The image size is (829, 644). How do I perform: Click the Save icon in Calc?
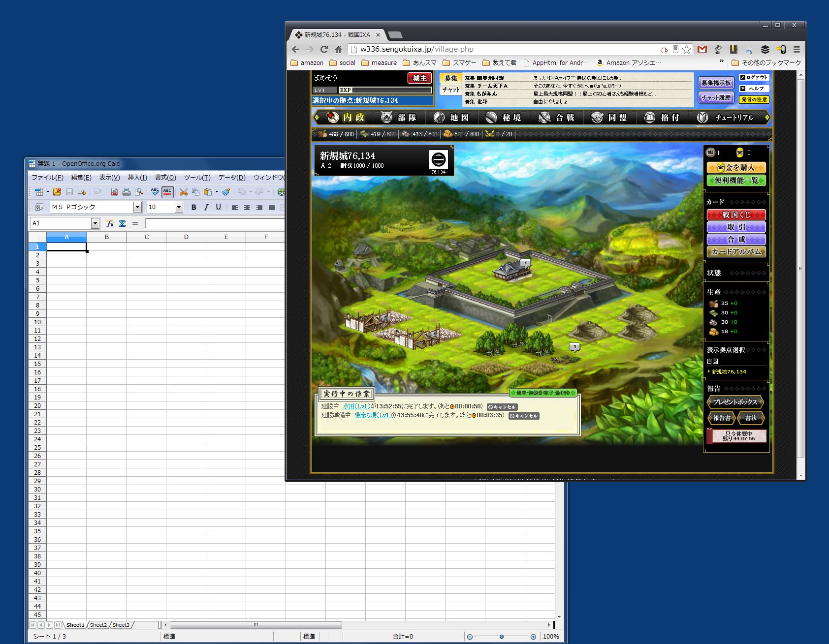[69, 192]
